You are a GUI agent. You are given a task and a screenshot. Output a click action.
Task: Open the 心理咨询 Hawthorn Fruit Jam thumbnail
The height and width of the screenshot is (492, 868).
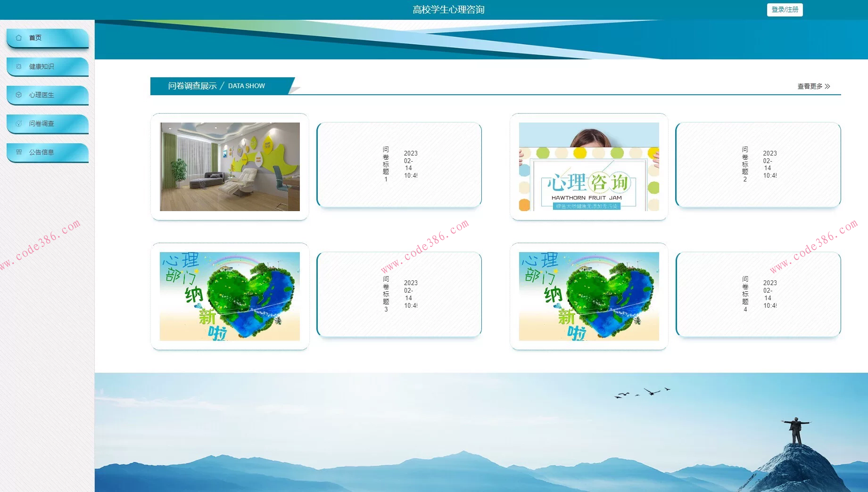(588, 167)
